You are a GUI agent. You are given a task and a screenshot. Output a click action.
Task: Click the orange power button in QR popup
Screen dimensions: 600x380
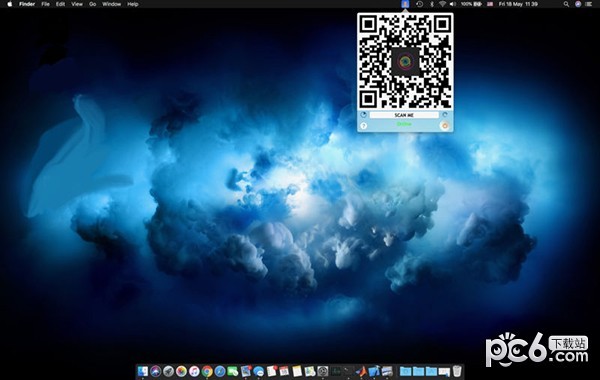(445, 125)
